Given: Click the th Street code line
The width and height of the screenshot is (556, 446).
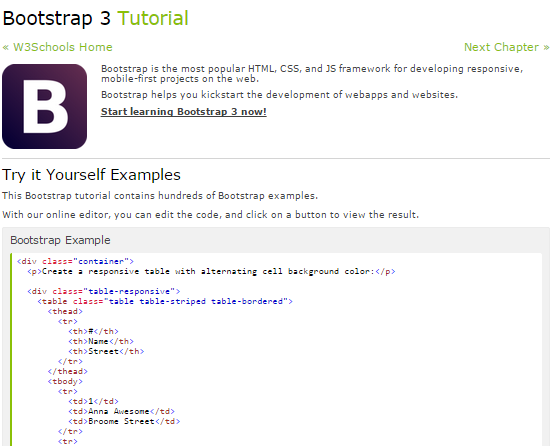Looking at the screenshot, I should [x=106, y=351].
